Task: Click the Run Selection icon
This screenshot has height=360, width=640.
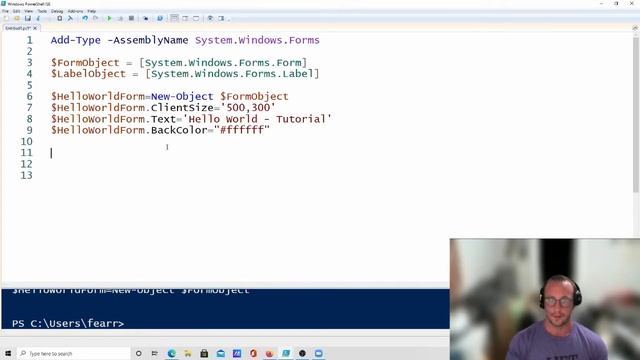Action: coord(120,18)
